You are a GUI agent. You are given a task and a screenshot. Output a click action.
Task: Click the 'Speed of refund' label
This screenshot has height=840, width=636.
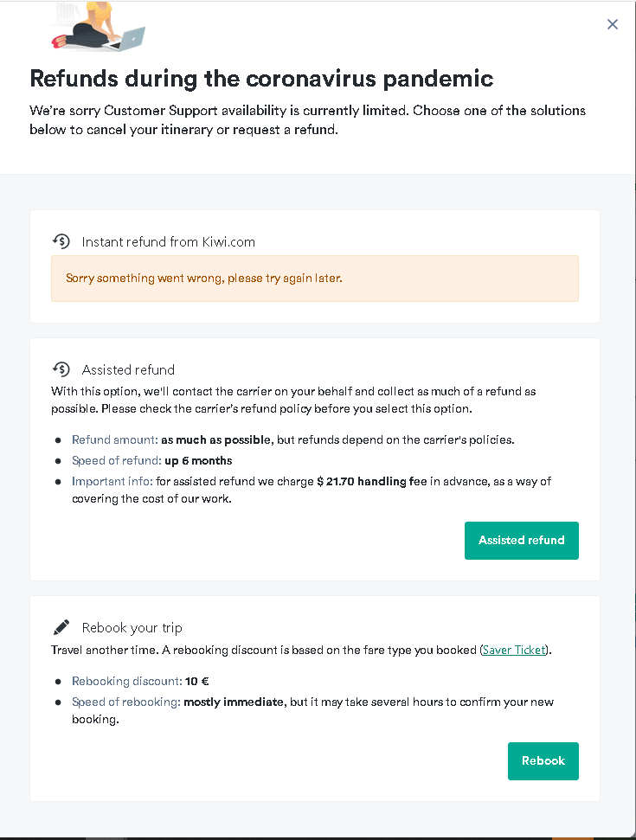(x=116, y=460)
